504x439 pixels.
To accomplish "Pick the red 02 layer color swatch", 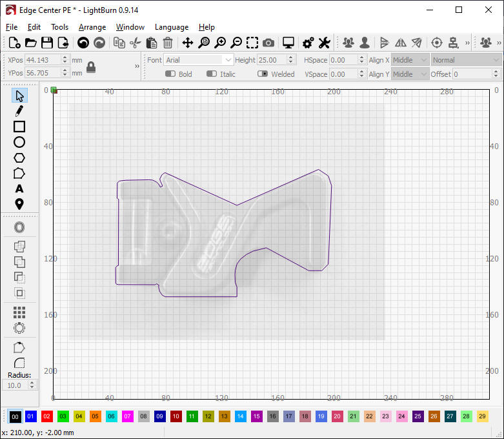I will point(46,416).
